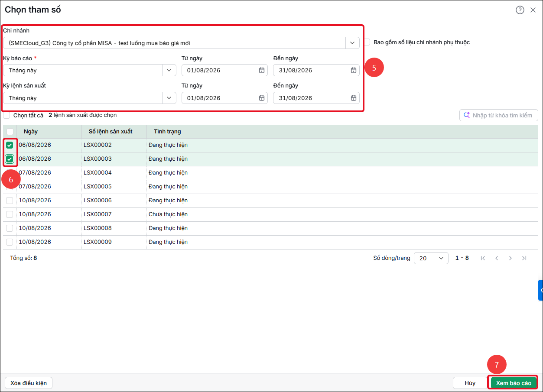Go to the first page arrow
The image size is (543, 392).
coord(483,258)
